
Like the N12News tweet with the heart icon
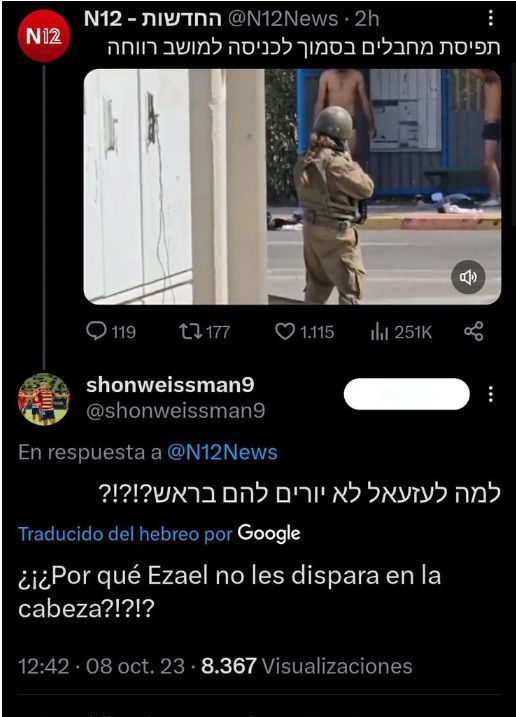click(x=305, y=332)
